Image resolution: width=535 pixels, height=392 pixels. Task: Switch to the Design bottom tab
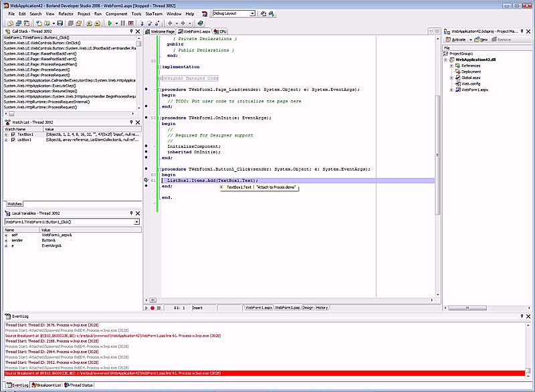point(308,308)
